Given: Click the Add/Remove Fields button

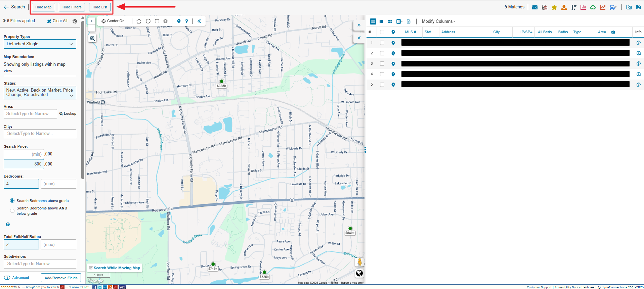Looking at the screenshot, I should coord(61,278).
